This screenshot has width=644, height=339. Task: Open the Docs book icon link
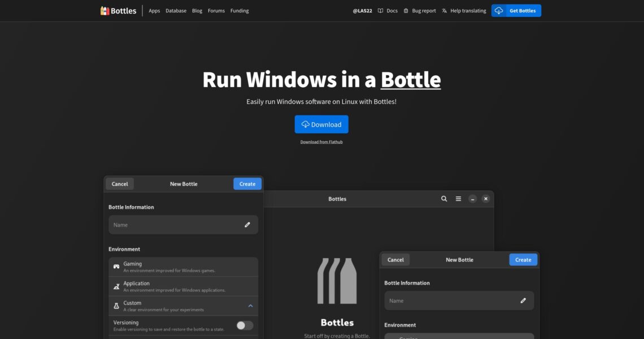point(381,11)
